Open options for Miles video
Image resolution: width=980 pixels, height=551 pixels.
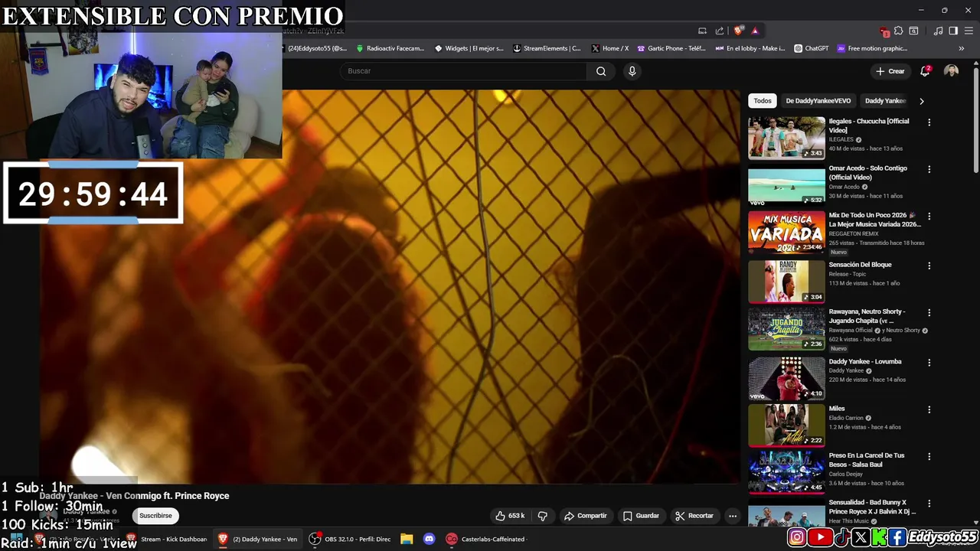point(929,409)
